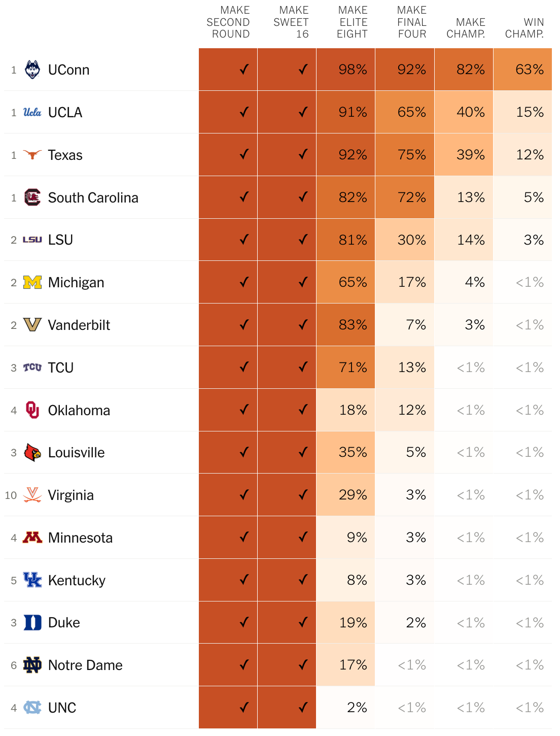This screenshot has height=736, width=560.
Task: Click UNC's second round checkmark
Action: tap(244, 707)
